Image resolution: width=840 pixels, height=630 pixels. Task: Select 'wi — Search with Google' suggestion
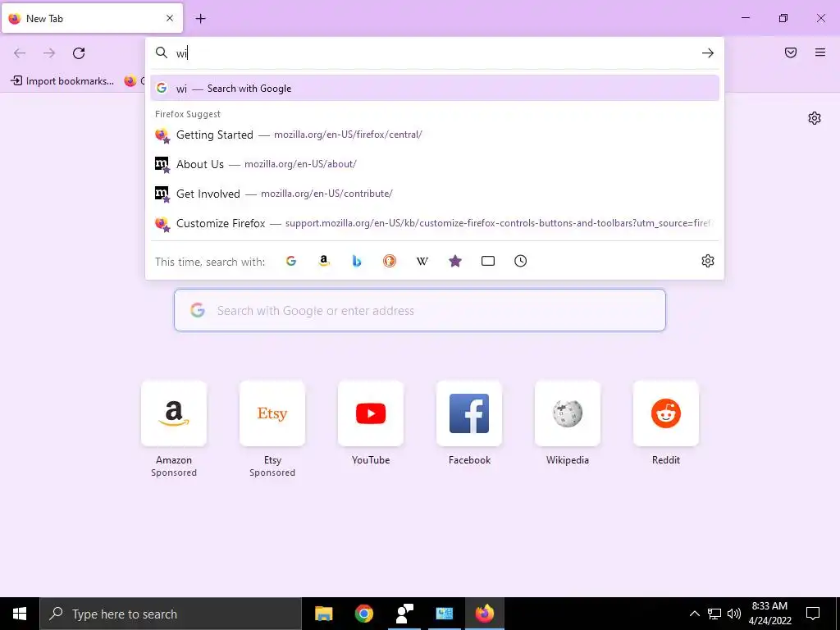(x=435, y=89)
